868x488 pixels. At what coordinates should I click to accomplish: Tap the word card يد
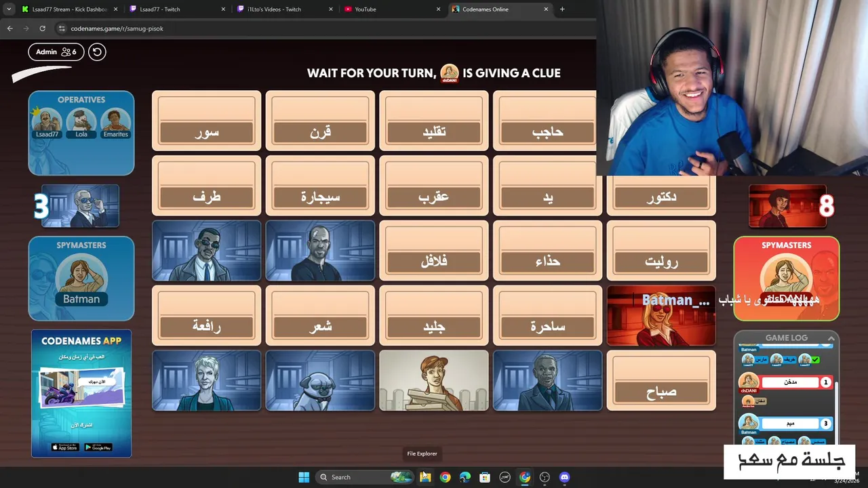pos(548,186)
